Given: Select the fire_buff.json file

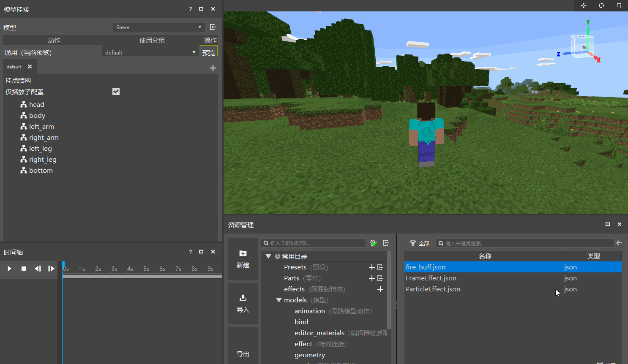Looking at the screenshot, I should (x=513, y=267).
